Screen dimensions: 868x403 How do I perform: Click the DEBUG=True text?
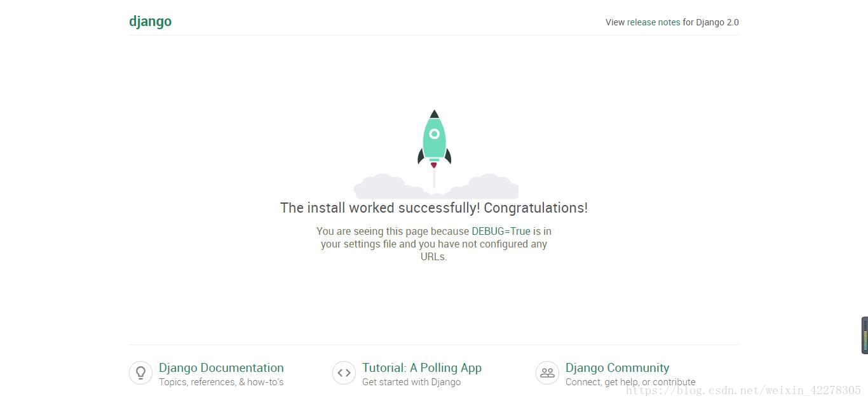501,231
